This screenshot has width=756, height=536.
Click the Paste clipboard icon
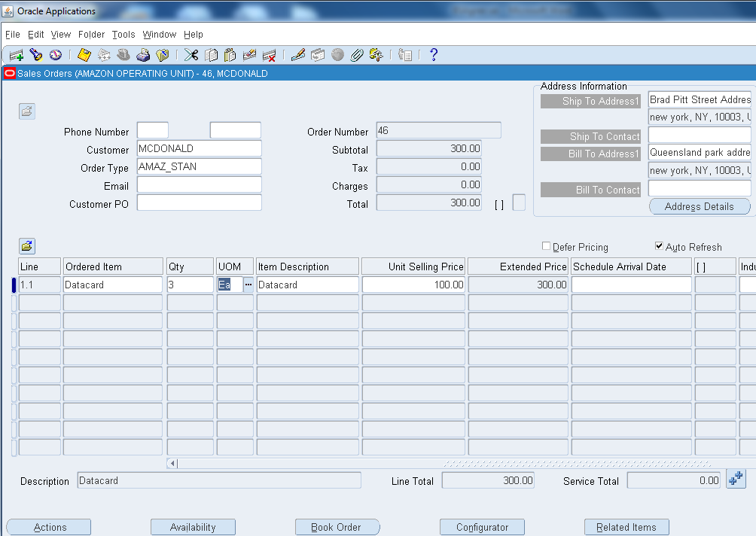[x=230, y=55]
